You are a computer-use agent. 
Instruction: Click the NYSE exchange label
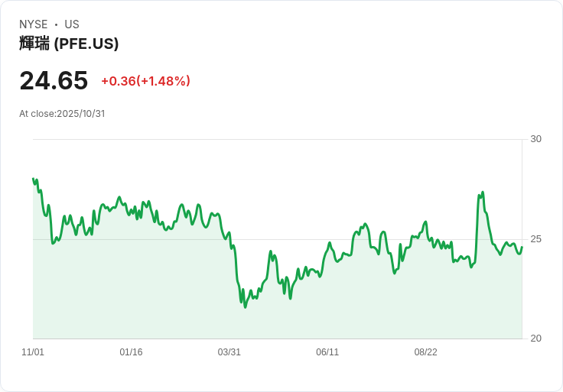click(34, 24)
